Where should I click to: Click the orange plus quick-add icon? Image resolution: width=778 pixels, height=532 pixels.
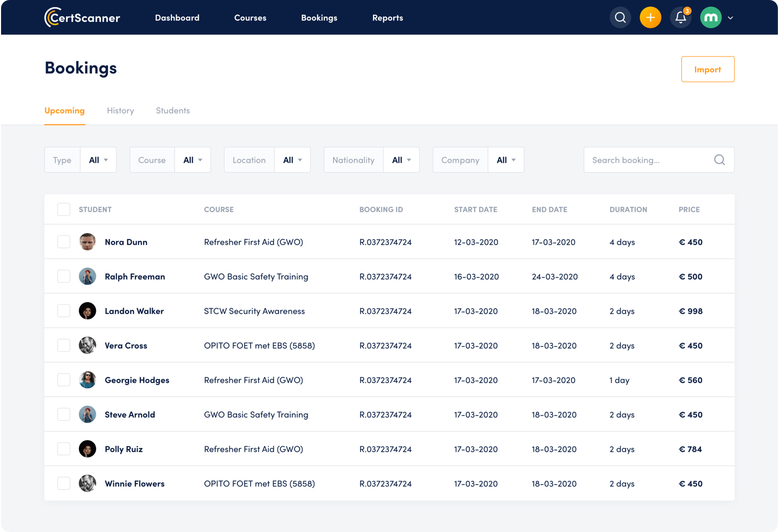tap(650, 17)
